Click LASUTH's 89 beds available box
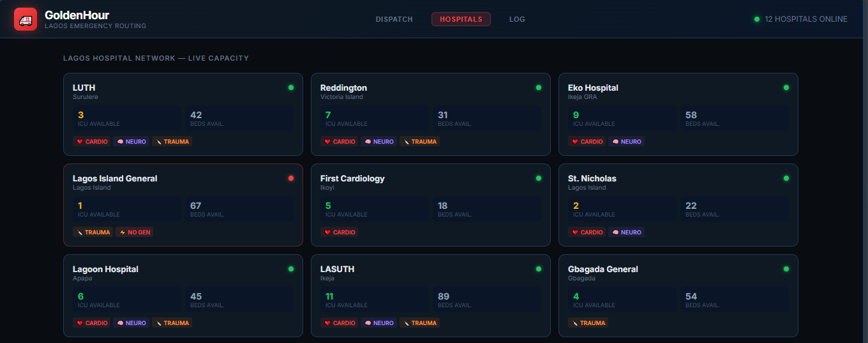The height and width of the screenshot is (343, 868). click(487, 300)
